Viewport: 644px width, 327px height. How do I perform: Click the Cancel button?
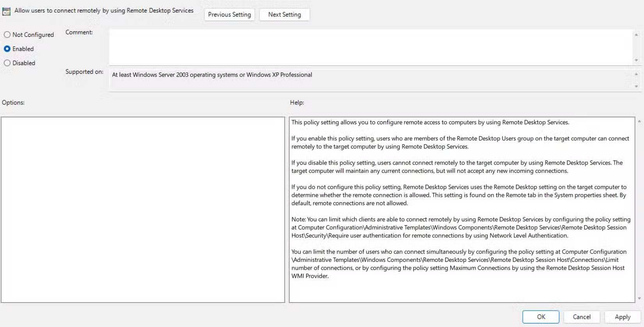point(582,317)
